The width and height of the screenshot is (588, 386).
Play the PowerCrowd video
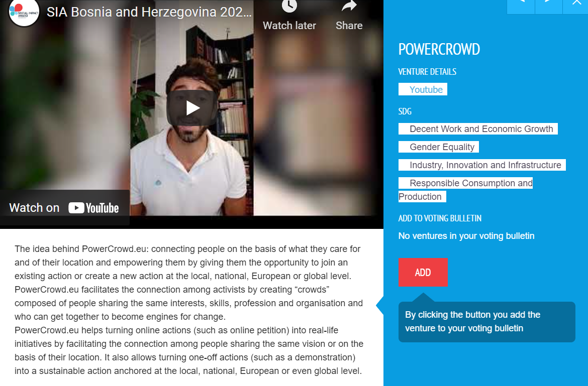192,108
